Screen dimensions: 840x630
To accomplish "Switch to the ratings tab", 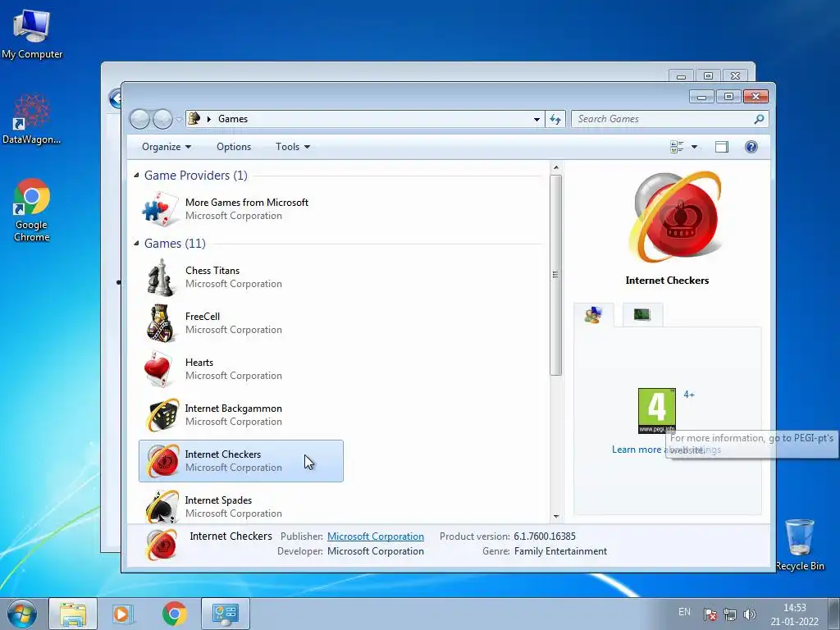I will (593, 314).
